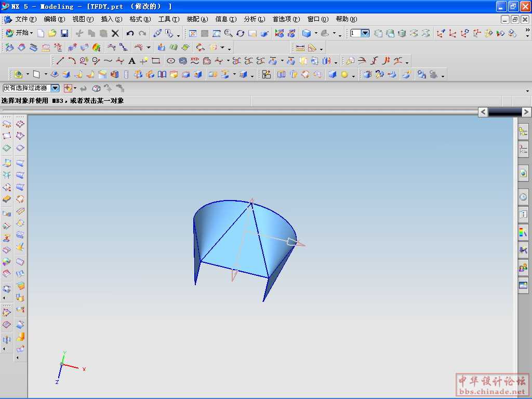Open the shaded rendering style dropdown arrow
Image resolution: width=532 pixels, height=399 pixels.
[316, 34]
